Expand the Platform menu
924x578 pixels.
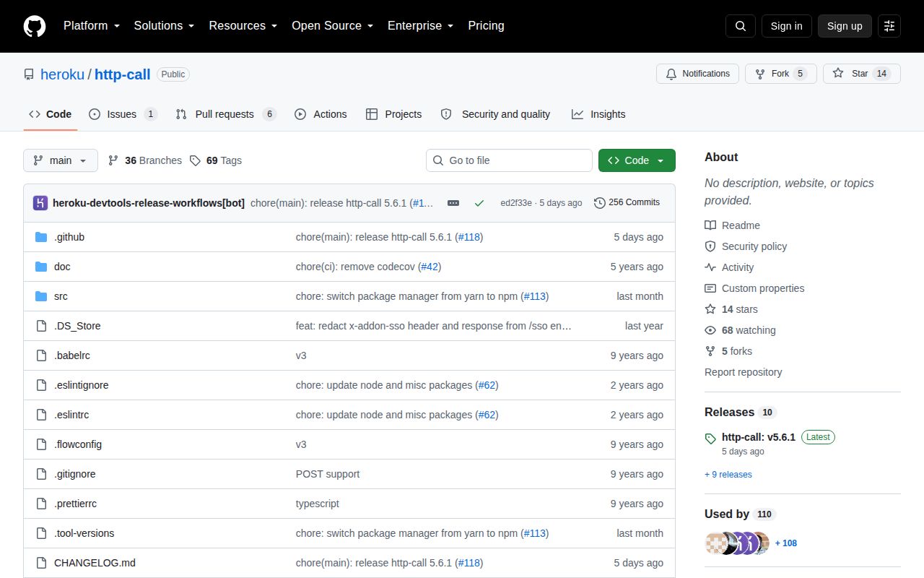[x=92, y=26]
